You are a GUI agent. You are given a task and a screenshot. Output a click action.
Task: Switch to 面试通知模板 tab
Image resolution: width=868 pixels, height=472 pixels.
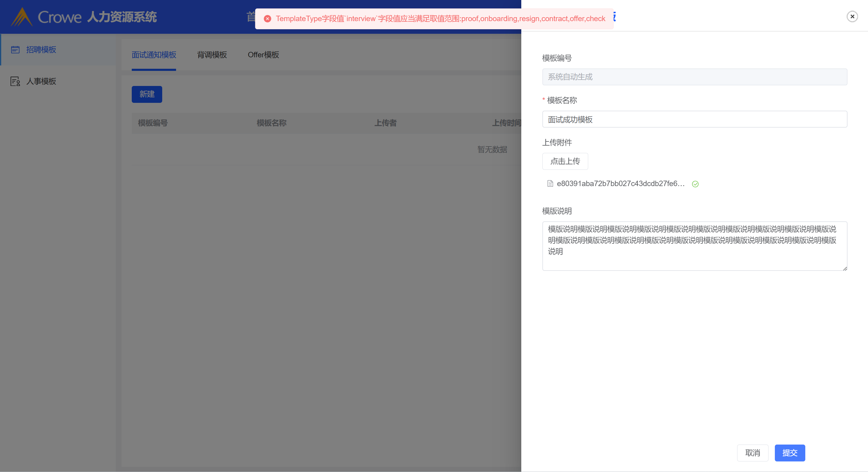pos(154,55)
